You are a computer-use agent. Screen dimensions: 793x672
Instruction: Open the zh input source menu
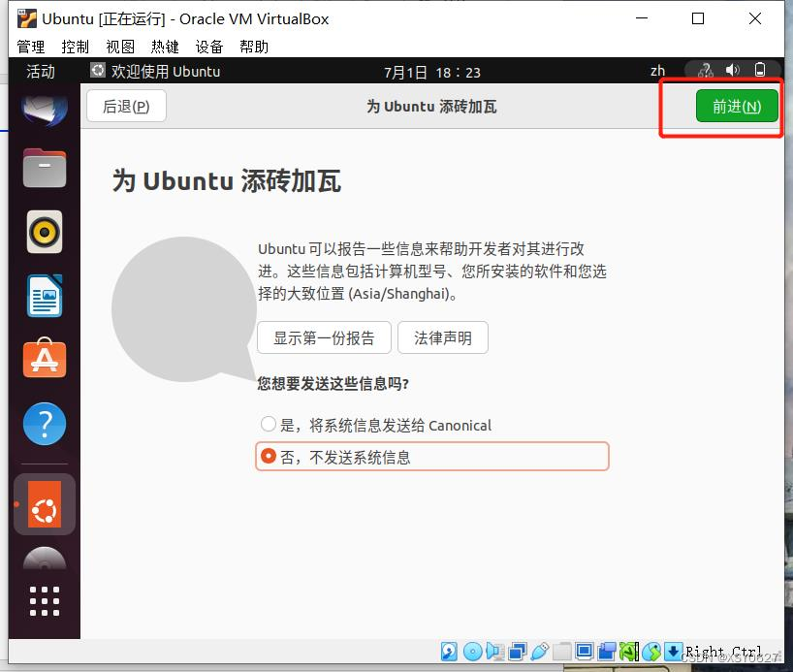coord(658,71)
